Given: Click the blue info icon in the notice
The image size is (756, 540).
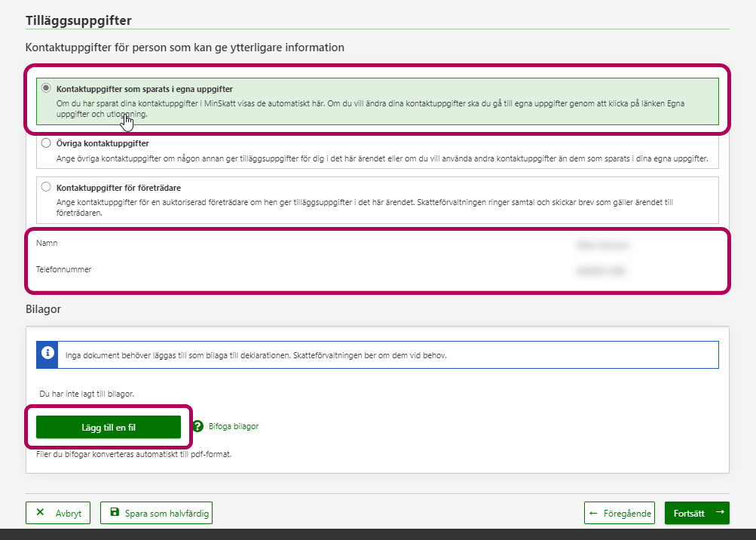Looking at the screenshot, I should pyautogui.click(x=47, y=354).
